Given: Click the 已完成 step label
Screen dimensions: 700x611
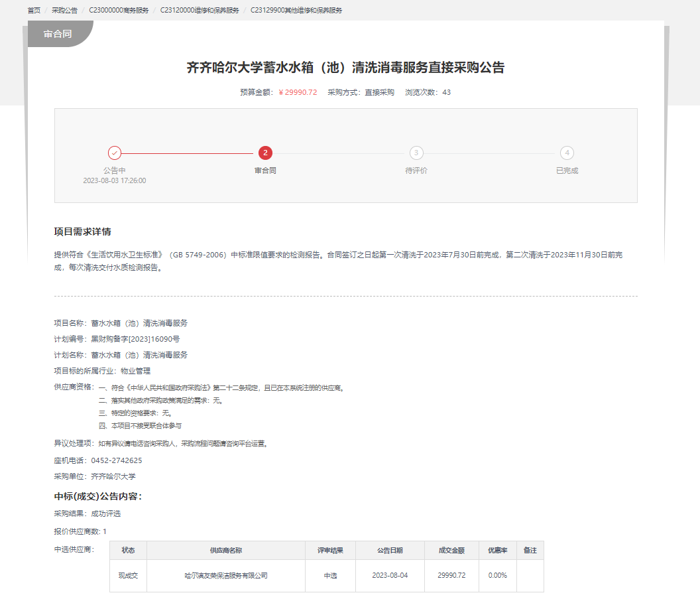Looking at the screenshot, I should [567, 170].
